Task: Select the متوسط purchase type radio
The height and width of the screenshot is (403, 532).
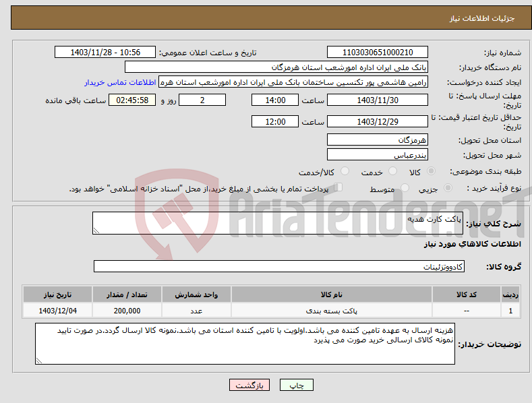Action: pos(405,187)
